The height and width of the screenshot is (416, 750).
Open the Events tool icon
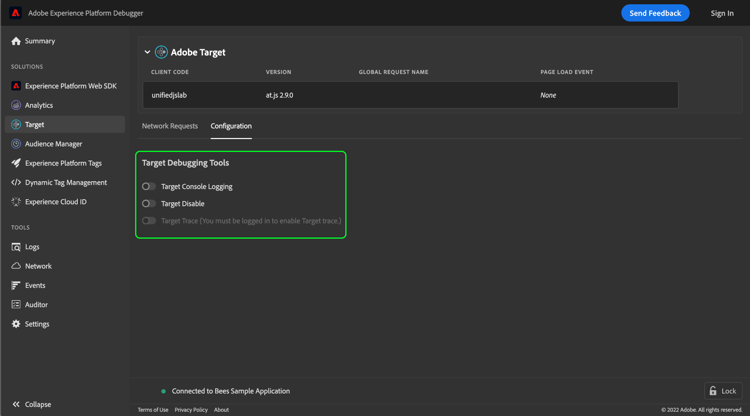(16, 285)
